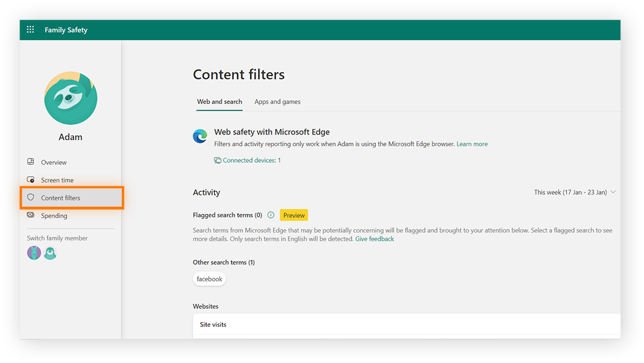Click the Content filters shield icon
Image resolution: width=644 pixels, height=363 pixels.
coord(31,197)
